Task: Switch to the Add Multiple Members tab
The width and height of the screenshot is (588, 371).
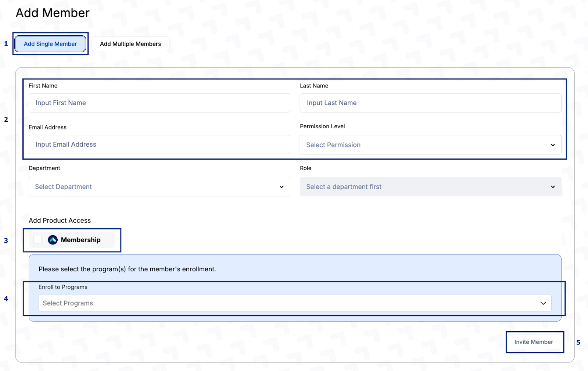Action: [130, 44]
